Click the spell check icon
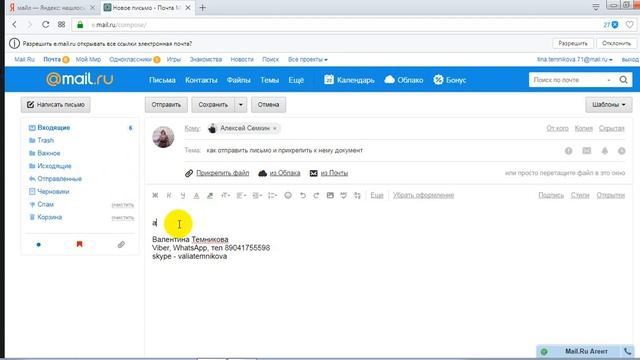 (344, 196)
